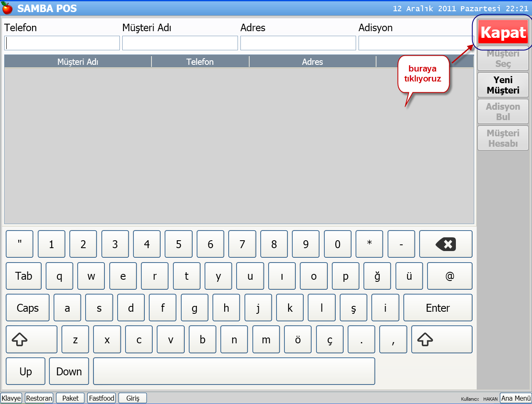This screenshot has height=404, width=532.
Task: Click the date and time text
Action: pos(460,8)
